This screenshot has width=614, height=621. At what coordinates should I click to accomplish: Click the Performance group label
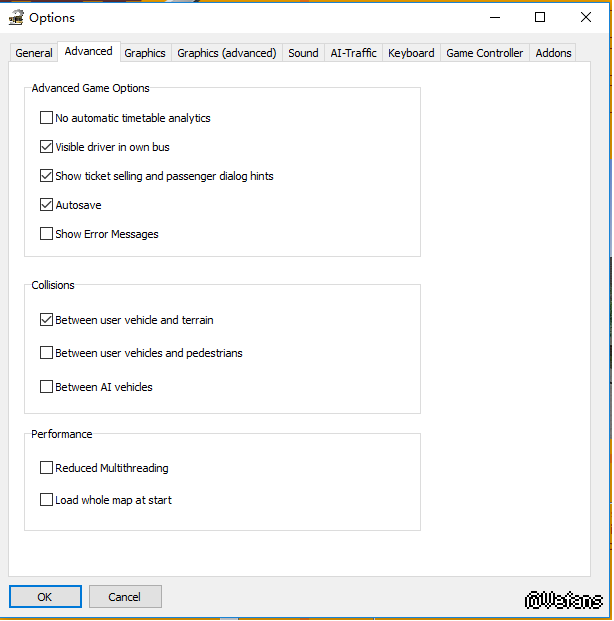pos(61,434)
